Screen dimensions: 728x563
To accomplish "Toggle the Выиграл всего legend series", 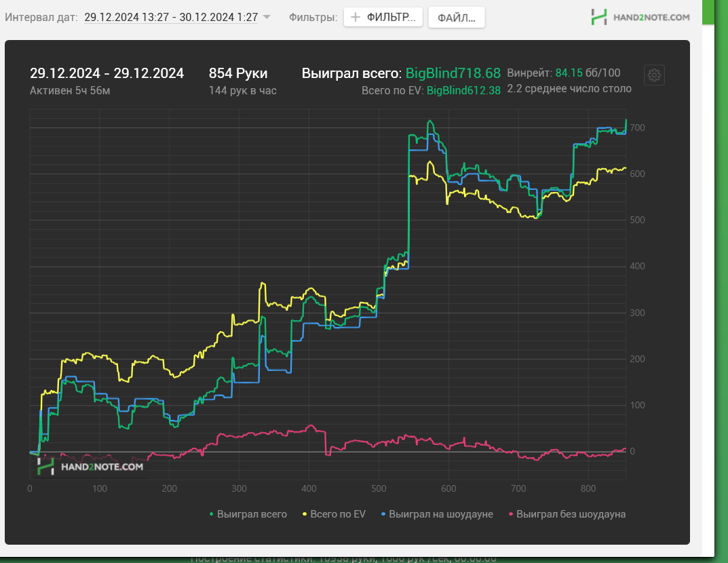I will [x=248, y=514].
